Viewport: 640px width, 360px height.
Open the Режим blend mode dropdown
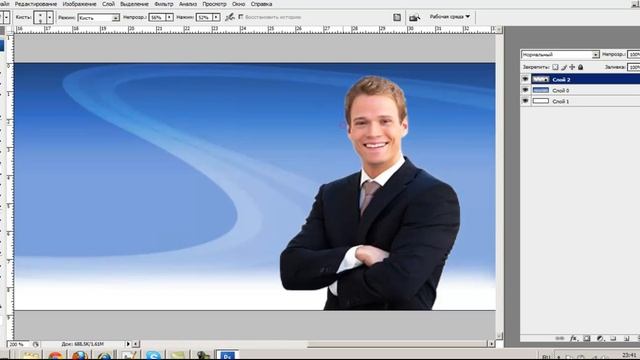(x=98, y=18)
